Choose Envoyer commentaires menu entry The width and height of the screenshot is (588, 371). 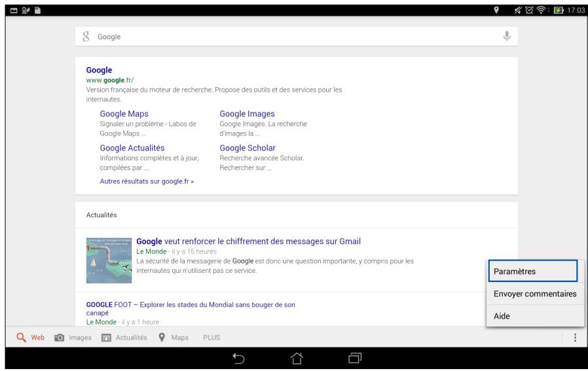tap(535, 294)
